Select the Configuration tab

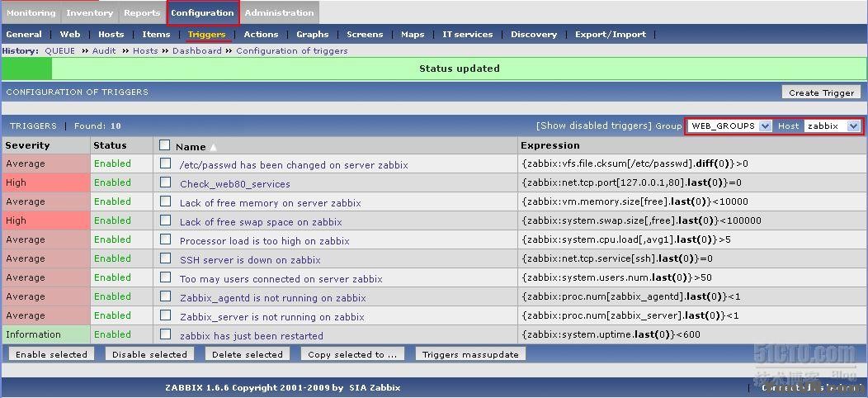203,12
